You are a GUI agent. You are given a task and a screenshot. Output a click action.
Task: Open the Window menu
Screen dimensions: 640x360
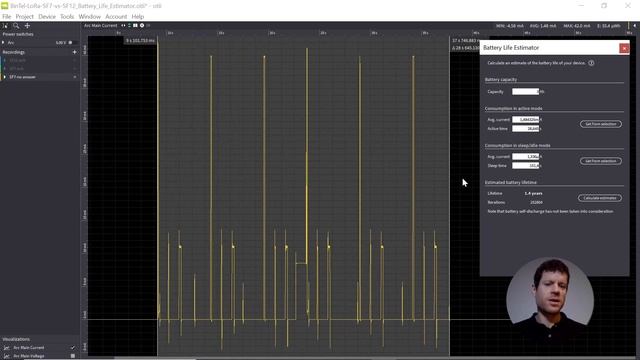click(x=89, y=16)
